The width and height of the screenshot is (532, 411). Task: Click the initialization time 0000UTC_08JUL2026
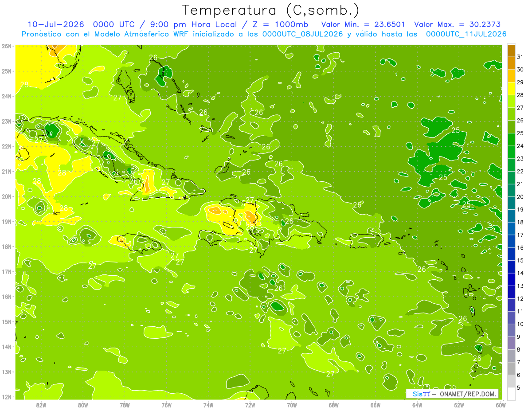(x=303, y=34)
